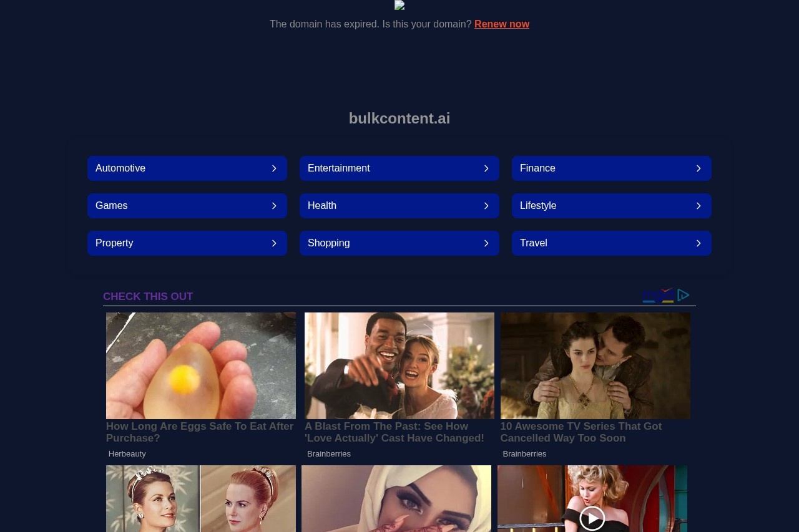Open the Lifestyle category
This screenshot has height=532, width=799.
(612, 206)
